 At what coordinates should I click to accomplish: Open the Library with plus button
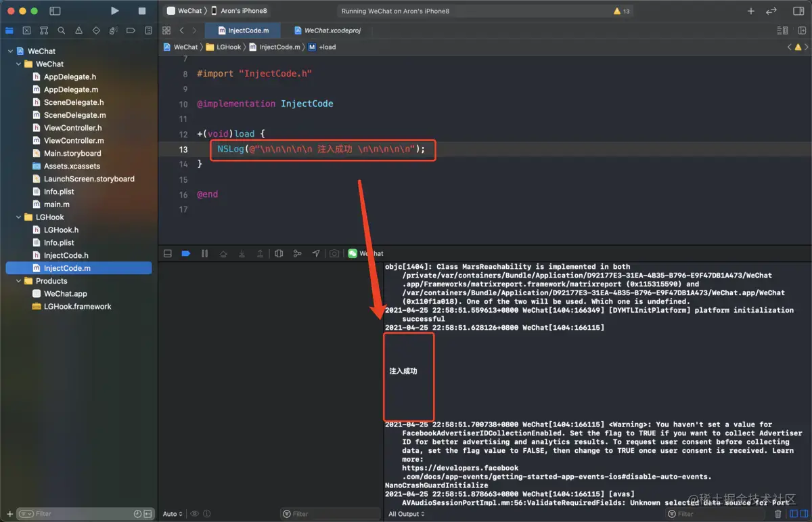(750, 11)
